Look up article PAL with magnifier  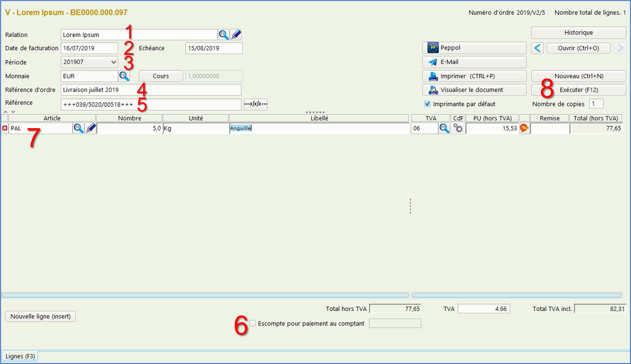pyautogui.click(x=79, y=129)
